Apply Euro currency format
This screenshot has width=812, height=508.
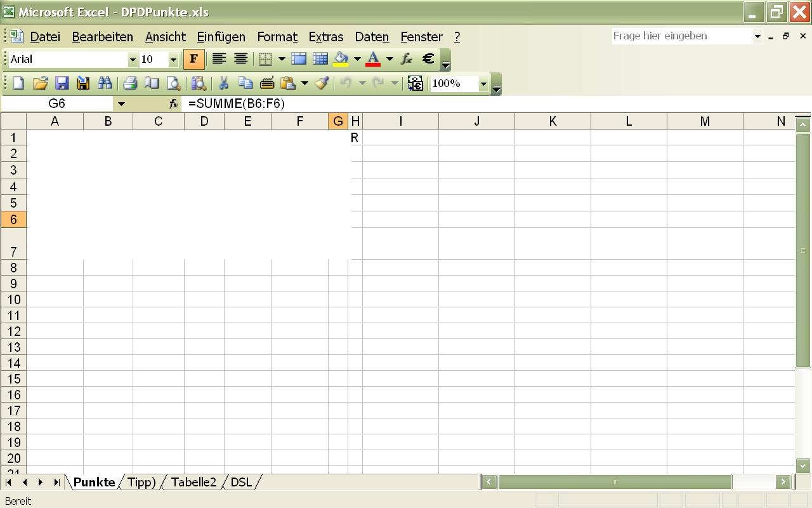click(428, 59)
